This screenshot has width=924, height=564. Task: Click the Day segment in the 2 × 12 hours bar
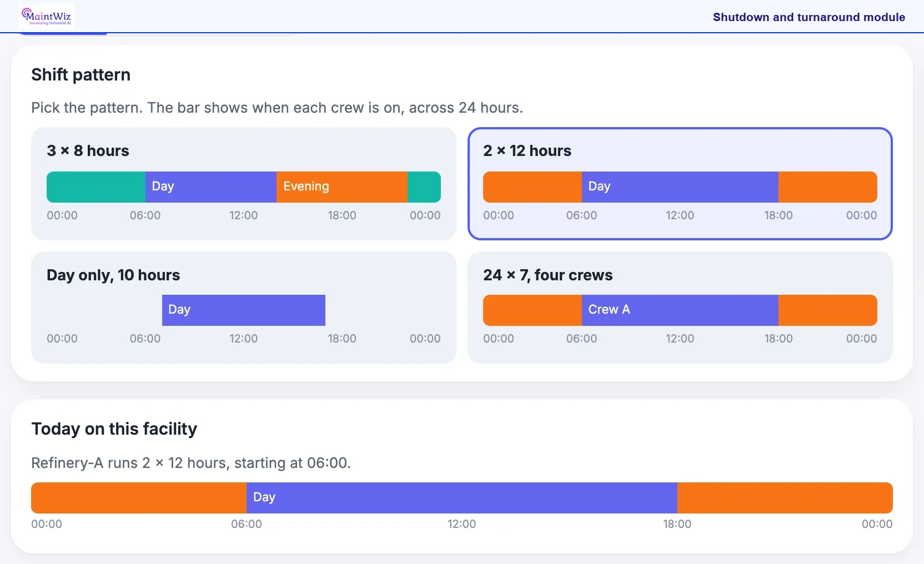click(x=680, y=187)
